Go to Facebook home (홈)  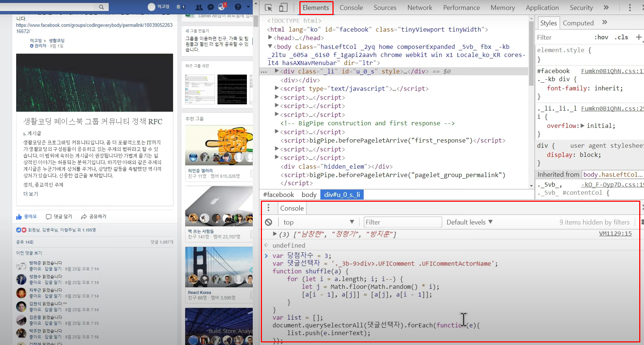click(180, 7)
